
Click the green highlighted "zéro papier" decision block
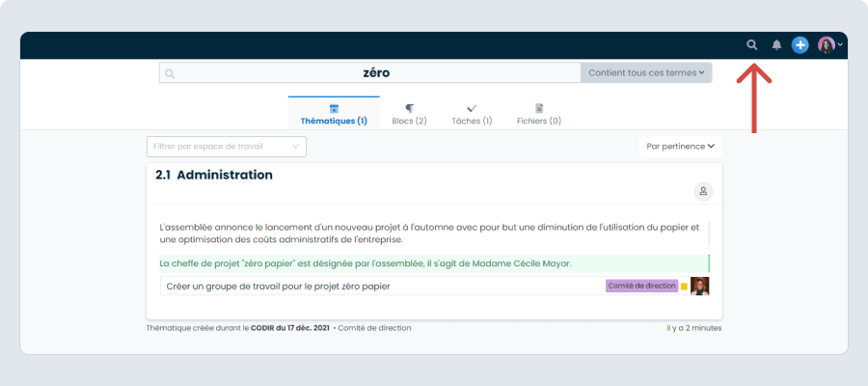coord(434,263)
